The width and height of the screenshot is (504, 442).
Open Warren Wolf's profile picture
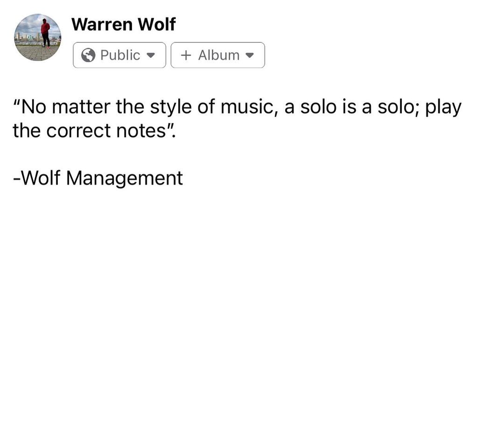(x=37, y=37)
